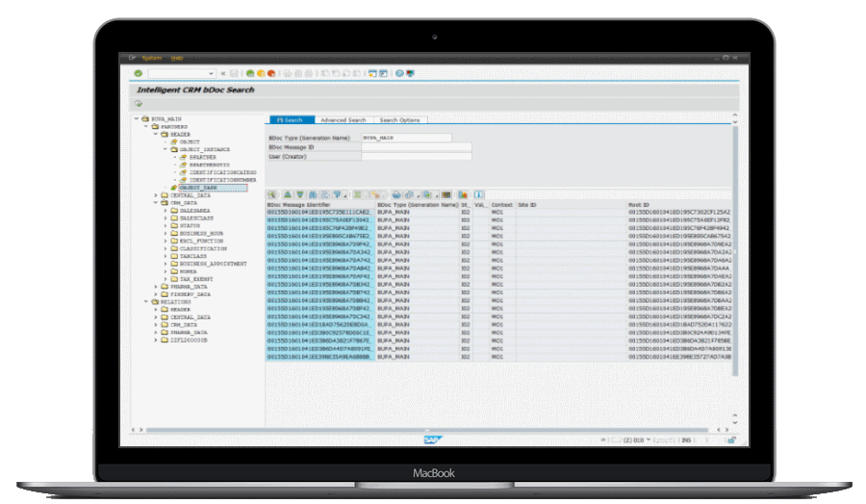Click the vertical scrollbar of results grid

734,251
